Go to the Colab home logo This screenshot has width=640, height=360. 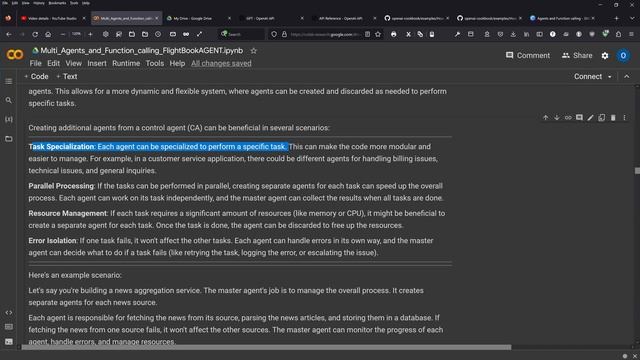pos(15,54)
